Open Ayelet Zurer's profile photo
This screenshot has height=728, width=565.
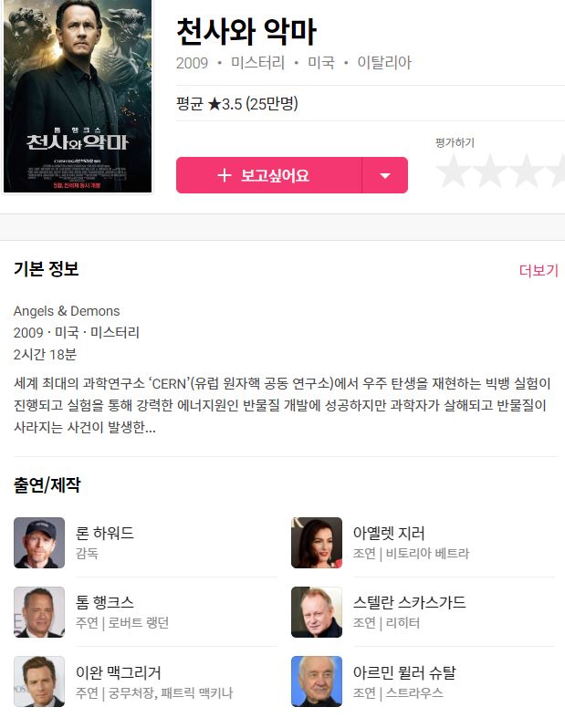click(317, 543)
